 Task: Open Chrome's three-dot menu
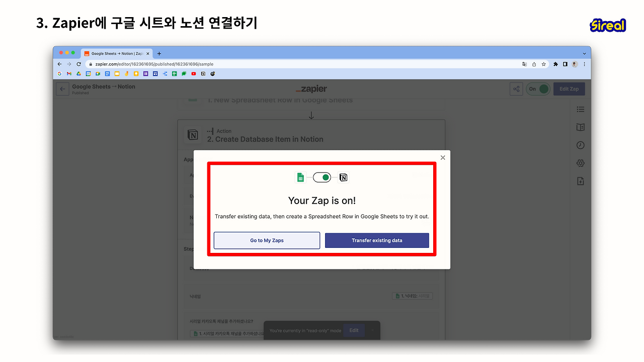click(584, 64)
